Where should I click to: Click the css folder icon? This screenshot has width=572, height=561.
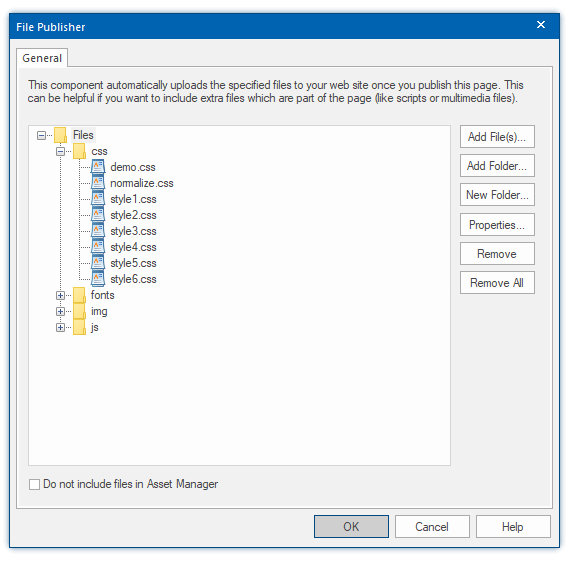[79, 151]
